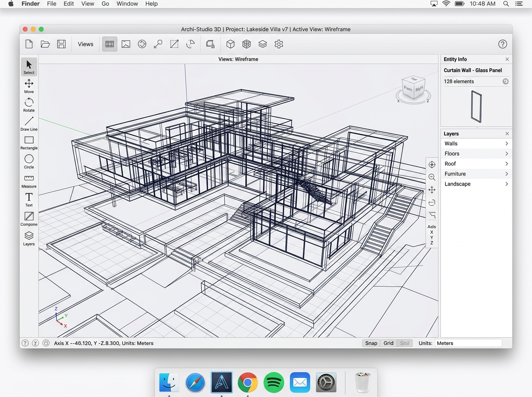The image size is (532, 397).
Task: Open the Units dropdown showing Meters
Action: coord(468,343)
